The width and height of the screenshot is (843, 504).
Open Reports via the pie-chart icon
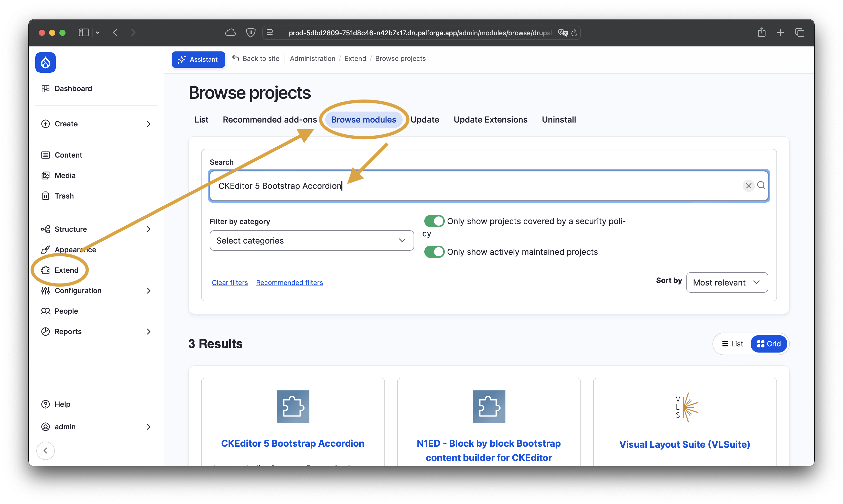coord(46,332)
